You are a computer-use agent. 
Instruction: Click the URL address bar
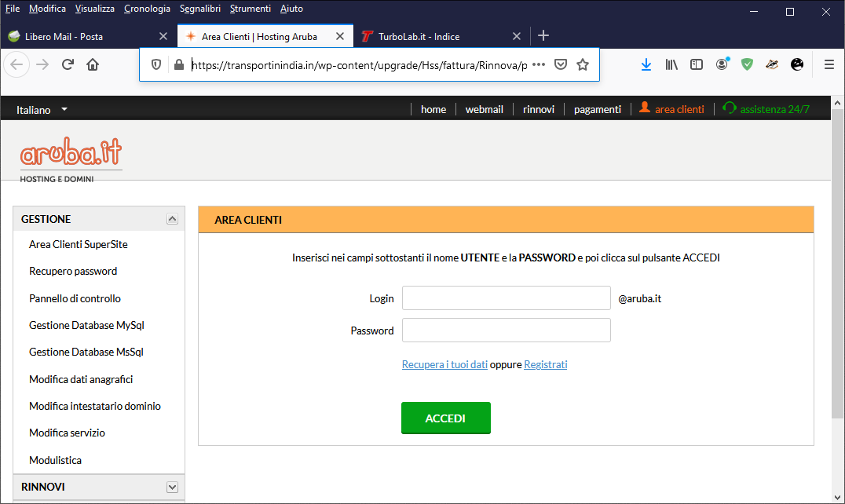[359, 65]
